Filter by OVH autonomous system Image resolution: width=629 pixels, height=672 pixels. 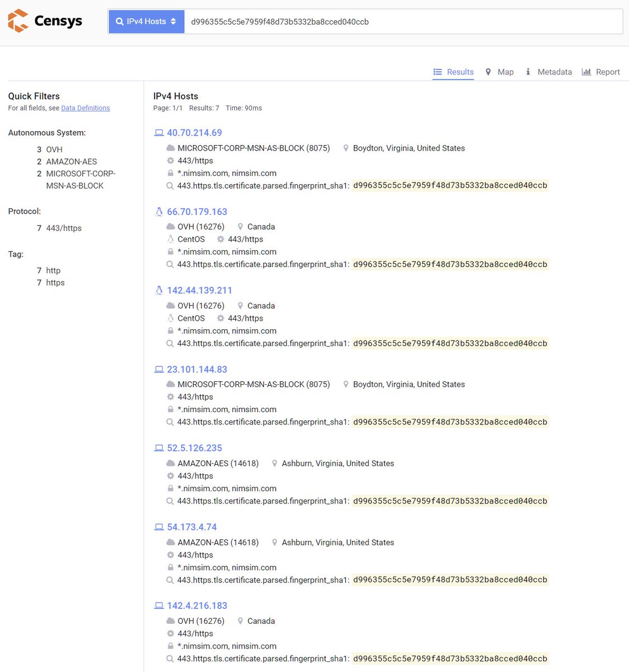click(54, 150)
